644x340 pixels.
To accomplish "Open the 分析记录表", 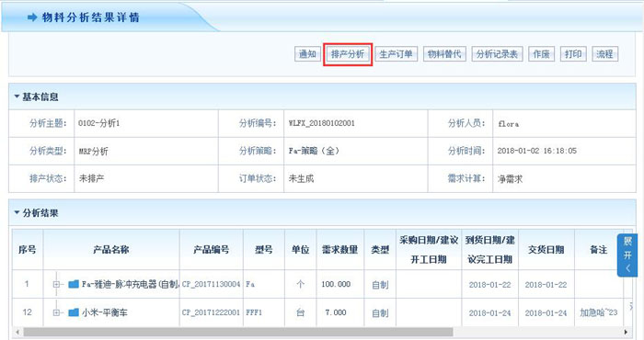I will point(497,53).
